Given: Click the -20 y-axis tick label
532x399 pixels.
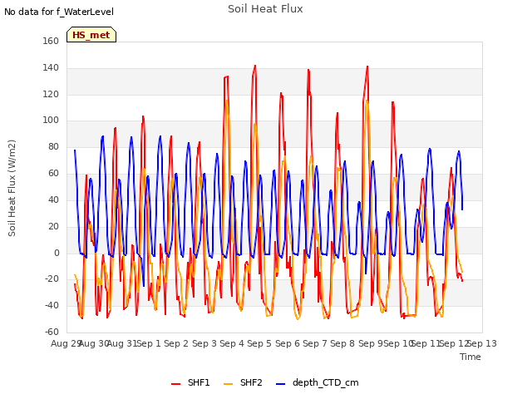Looking at the screenshot, I should click(52, 279).
